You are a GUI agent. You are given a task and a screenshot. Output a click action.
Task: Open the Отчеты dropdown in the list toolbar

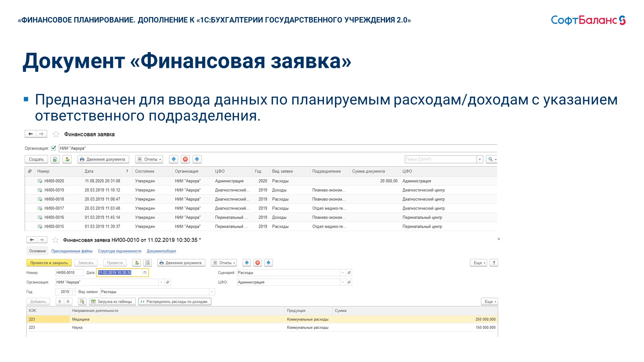click(149, 159)
